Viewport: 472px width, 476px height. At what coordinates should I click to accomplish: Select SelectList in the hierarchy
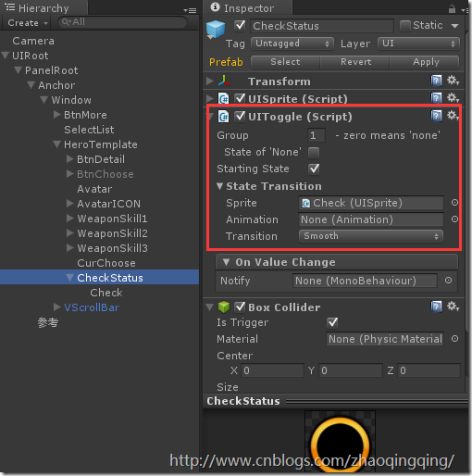pos(89,130)
